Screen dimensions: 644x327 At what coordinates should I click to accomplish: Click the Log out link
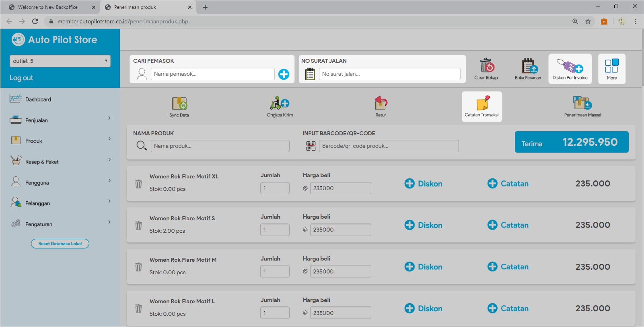21,78
